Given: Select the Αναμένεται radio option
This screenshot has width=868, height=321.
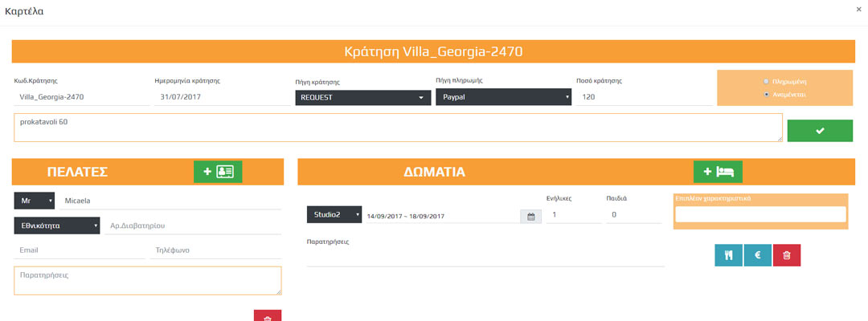Looking at the screenshot, I should pos(767,94).
